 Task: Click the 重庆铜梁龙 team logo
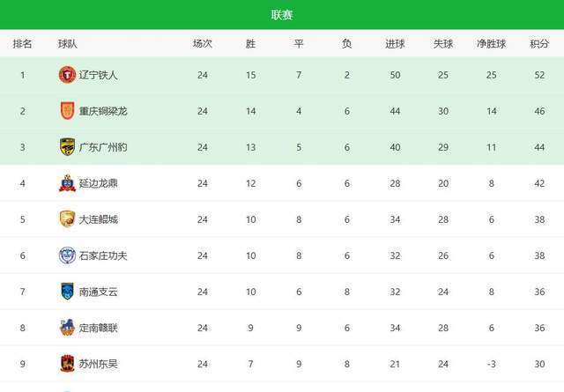[x=67, y=111]
